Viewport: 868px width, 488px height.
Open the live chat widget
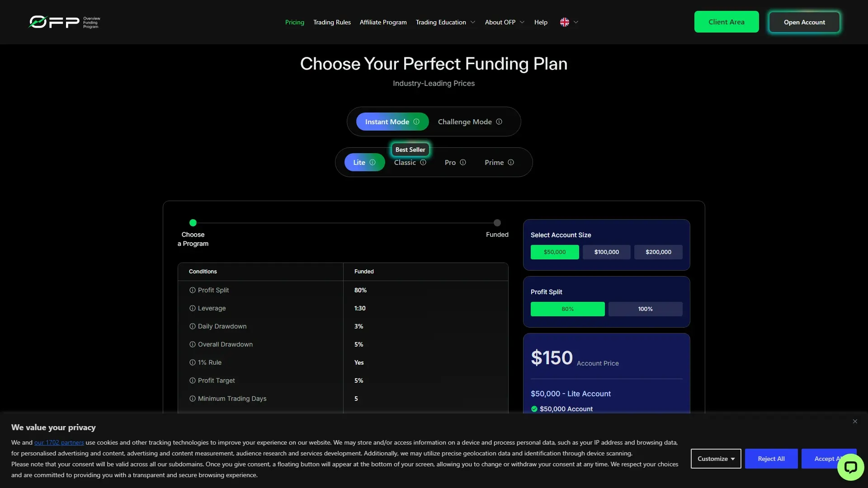click(851, 467)
